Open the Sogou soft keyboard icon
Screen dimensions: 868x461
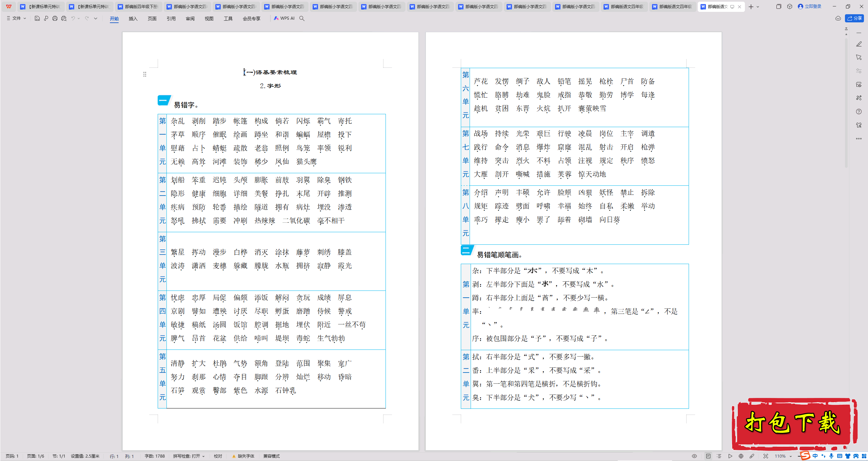(x=840, y=456)
